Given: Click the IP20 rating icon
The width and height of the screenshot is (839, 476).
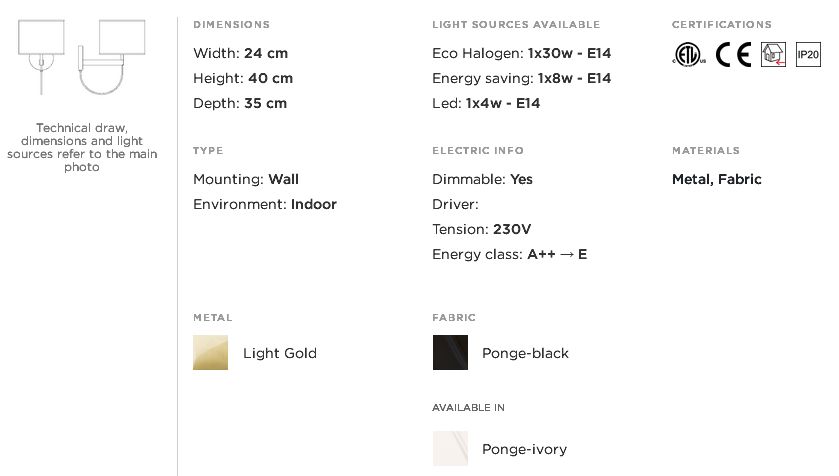Looking at the screenshot, I should [x=808, y=55].
